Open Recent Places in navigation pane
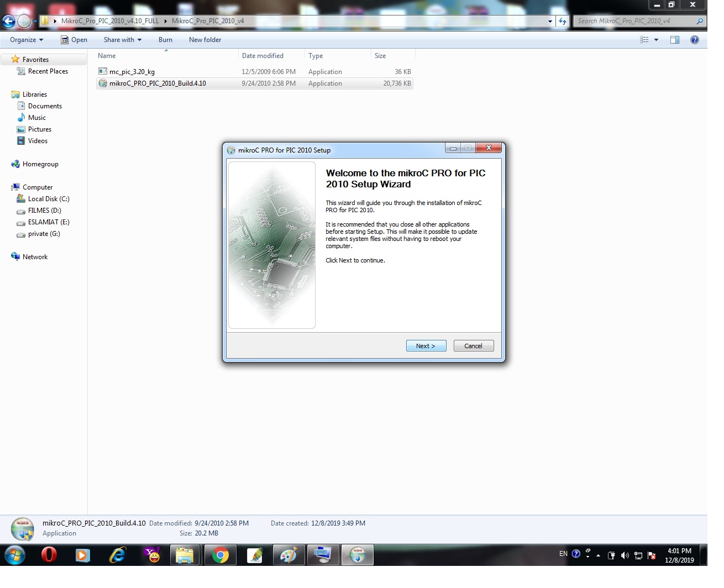The image size is (724, 588). 43,71
